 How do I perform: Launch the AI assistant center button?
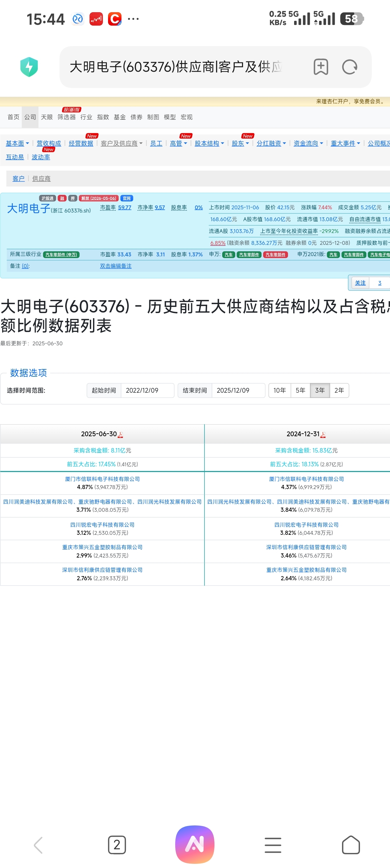tap(195, 844)
